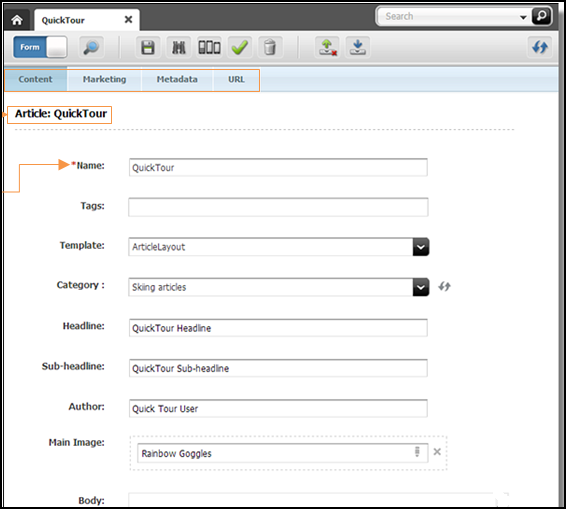Save the article with floppy icon

pos(148,47)
